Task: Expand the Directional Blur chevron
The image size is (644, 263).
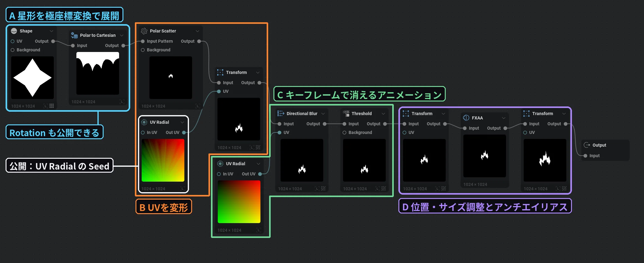Action: (323, 114)
